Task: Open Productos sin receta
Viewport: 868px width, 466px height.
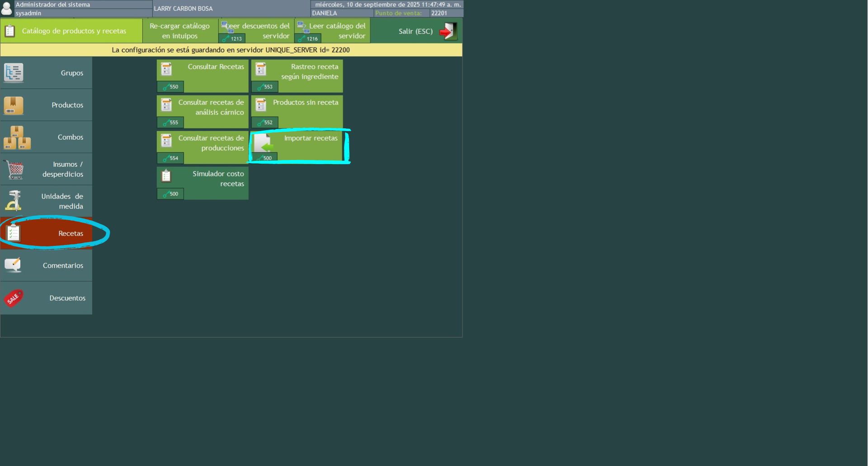Action: pyautogui.click(x=297, y=111)
